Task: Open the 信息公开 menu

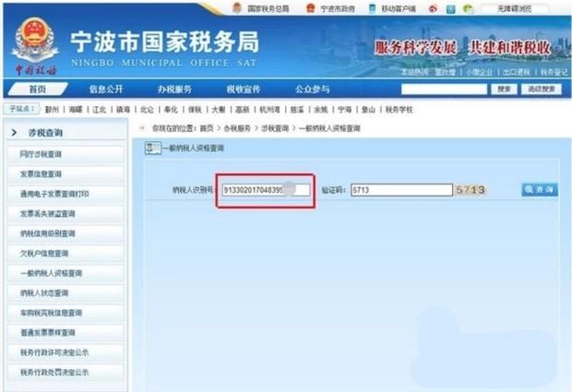Action: tap(106, 89)
